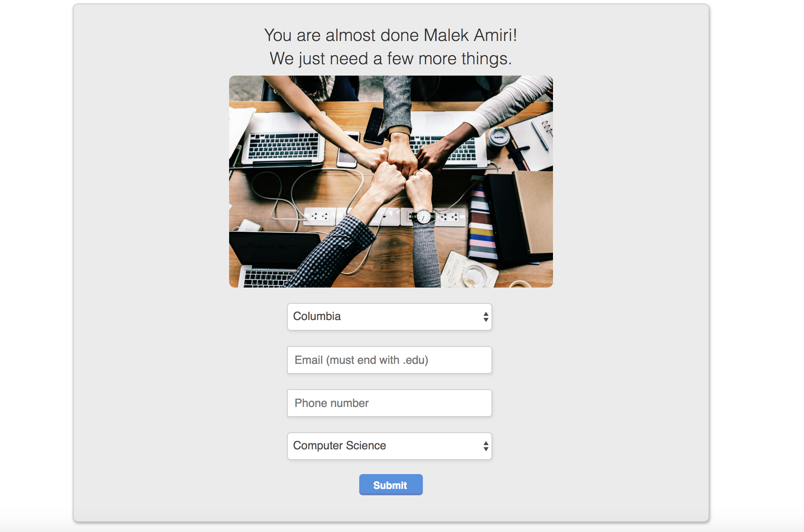
Task: Click the top-left laptop keyboard in the photo
Action: [283, 146]
